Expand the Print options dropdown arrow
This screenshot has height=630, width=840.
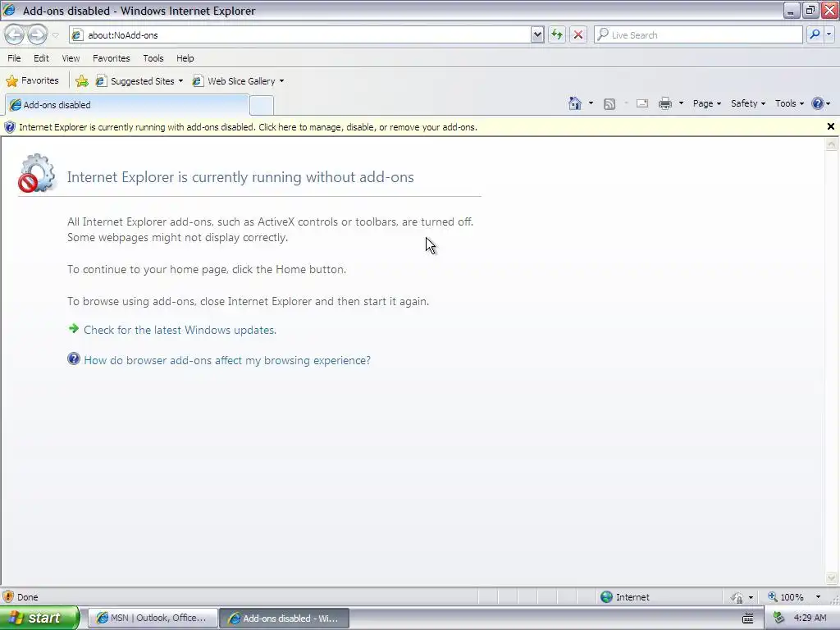pyautogui.click(x=682, y=103)
